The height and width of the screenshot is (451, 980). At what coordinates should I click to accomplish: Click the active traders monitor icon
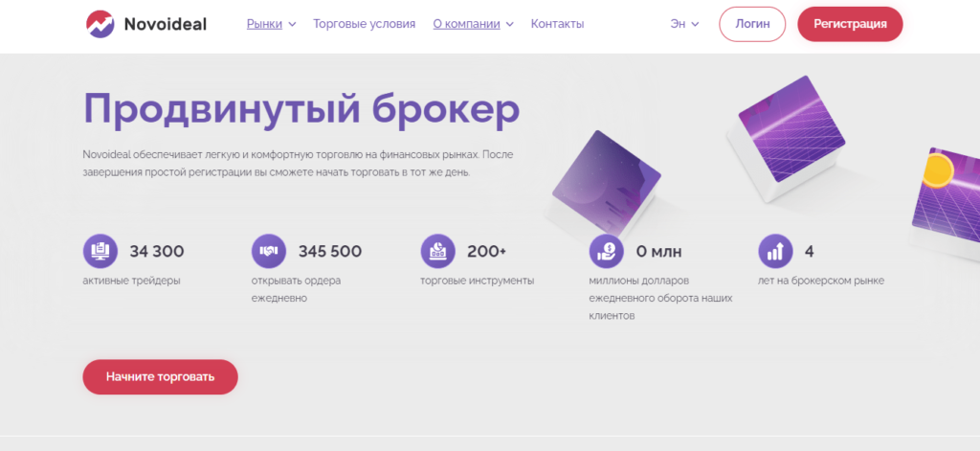[x=100, y=252]
